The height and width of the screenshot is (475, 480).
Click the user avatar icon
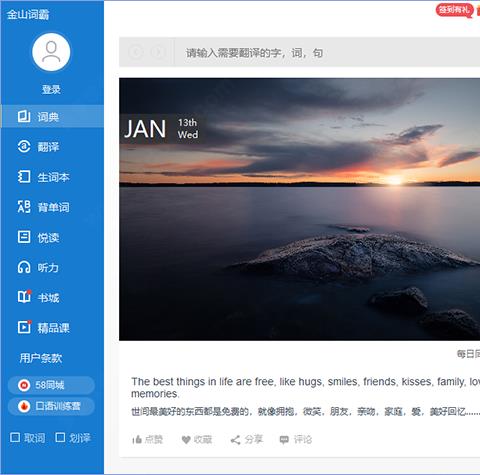(51, 52)
